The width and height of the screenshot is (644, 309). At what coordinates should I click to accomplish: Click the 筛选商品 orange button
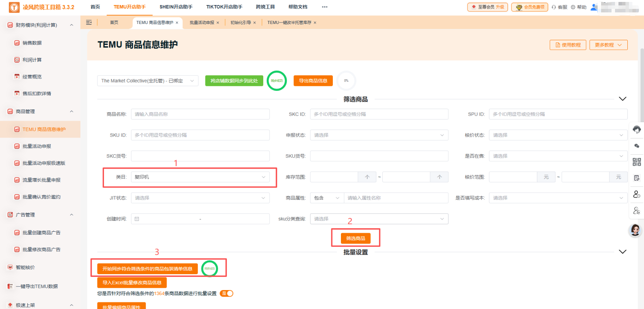[356, 238]
